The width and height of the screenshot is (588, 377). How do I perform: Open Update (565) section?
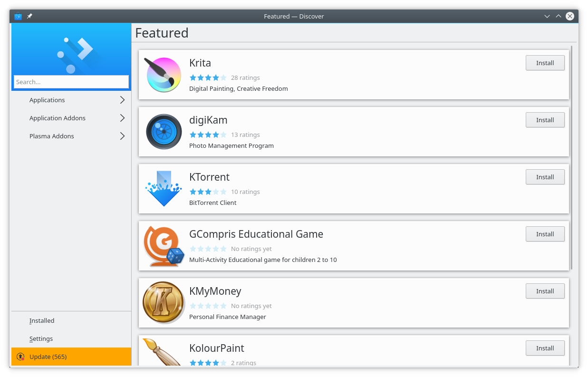point(71,357)
